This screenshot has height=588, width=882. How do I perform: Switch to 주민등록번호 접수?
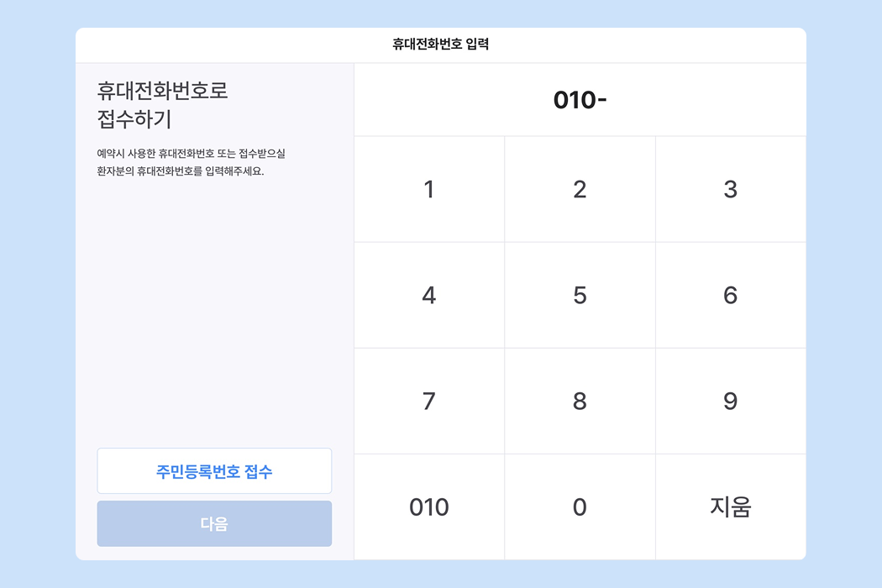point(214,471)
